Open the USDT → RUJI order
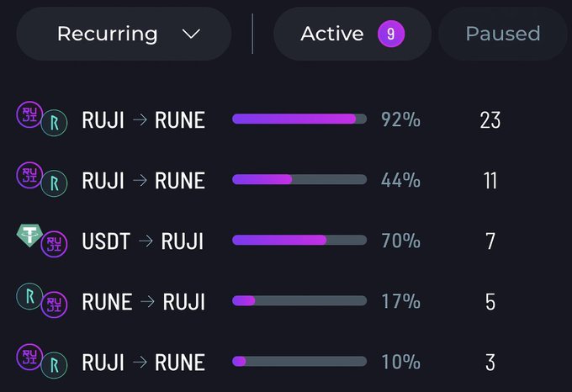 (x=143, y=241)
